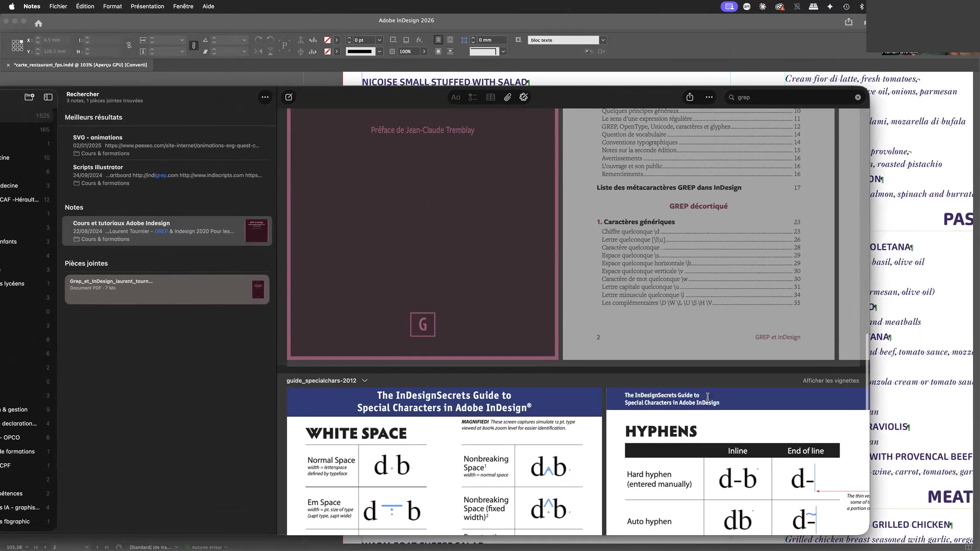Toggle constrain proportions chain link icon
Image resolution: width=980 pixels, height=551 pixels.
tap(194, 45)
